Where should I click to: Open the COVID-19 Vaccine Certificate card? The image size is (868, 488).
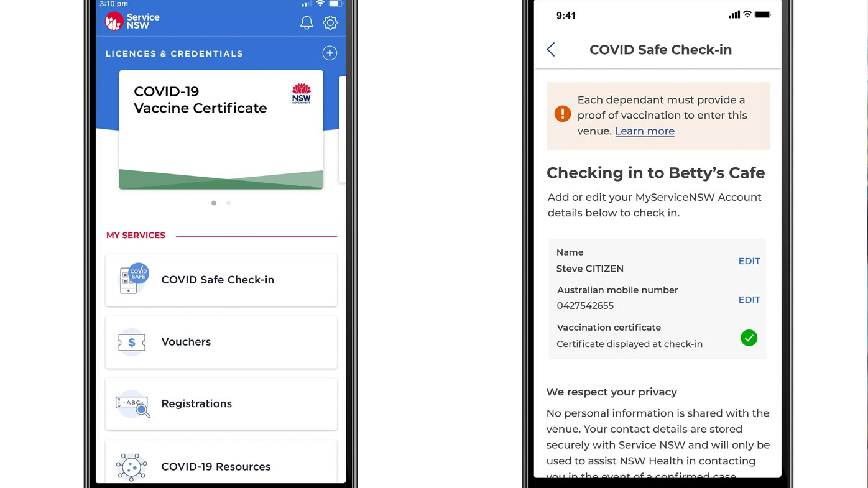pyautogui.click(x=221, y=129)
